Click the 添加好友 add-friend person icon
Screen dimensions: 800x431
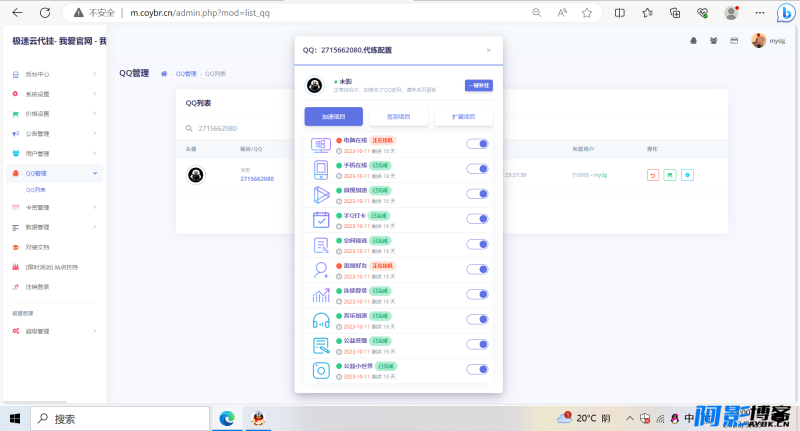pyautogui.click(x=320, y=270)
